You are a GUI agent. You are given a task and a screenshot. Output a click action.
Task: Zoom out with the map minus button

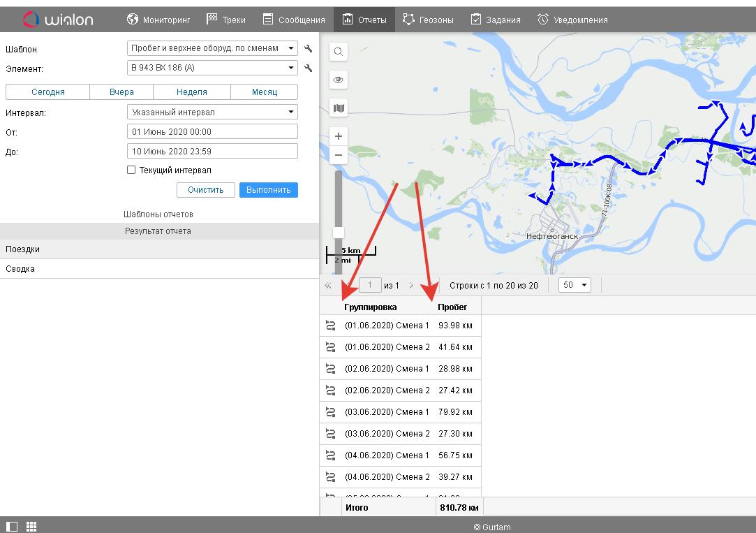pyautogui.click(x=339, y=154)
